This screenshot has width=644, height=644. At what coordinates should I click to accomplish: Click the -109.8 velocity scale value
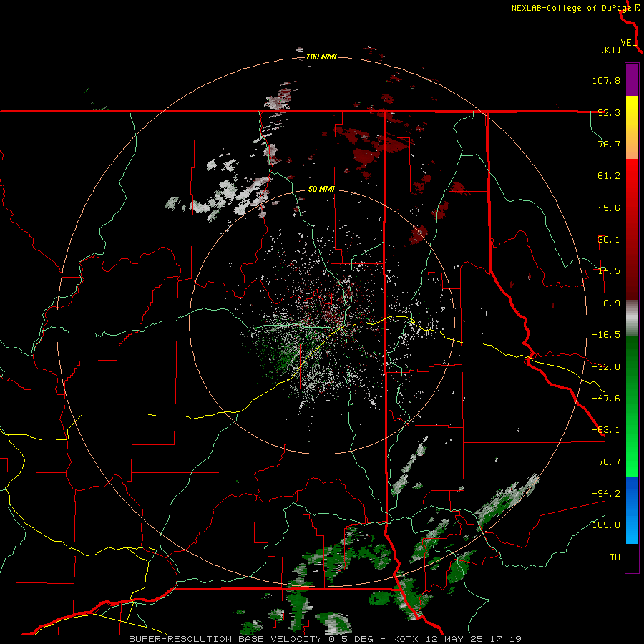click(603, 525)
